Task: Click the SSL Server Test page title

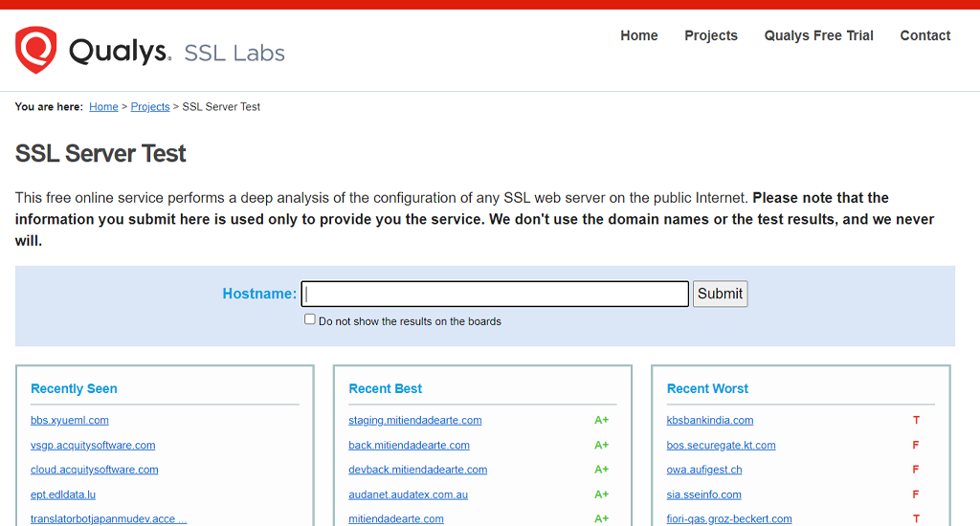Action: 100,154
